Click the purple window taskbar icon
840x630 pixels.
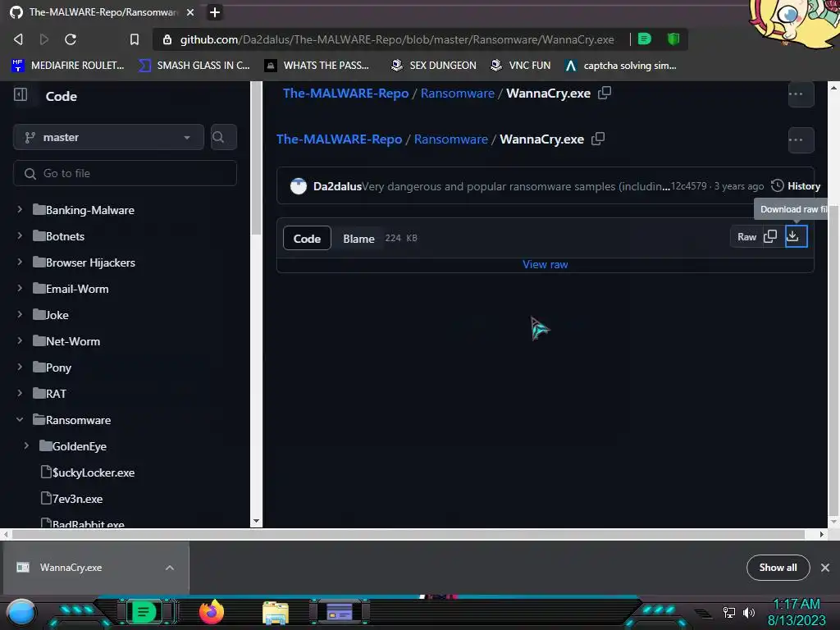click(340, 612)
